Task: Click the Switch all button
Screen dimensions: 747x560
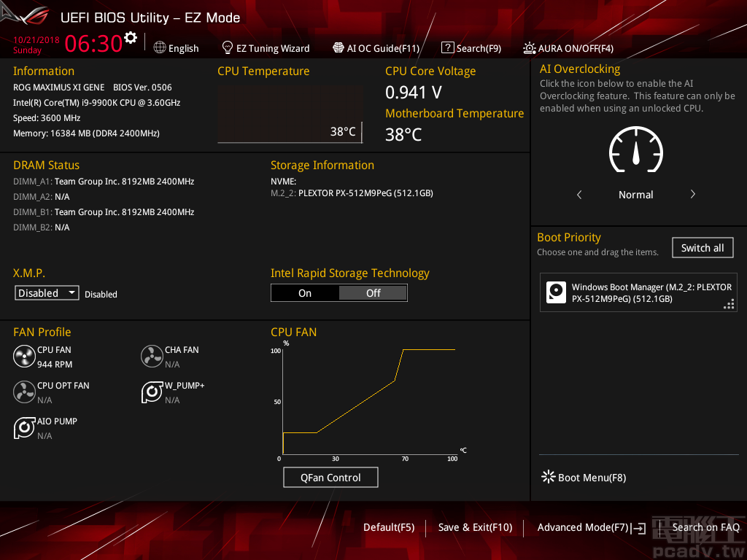Action: click(x=703, y=248)
